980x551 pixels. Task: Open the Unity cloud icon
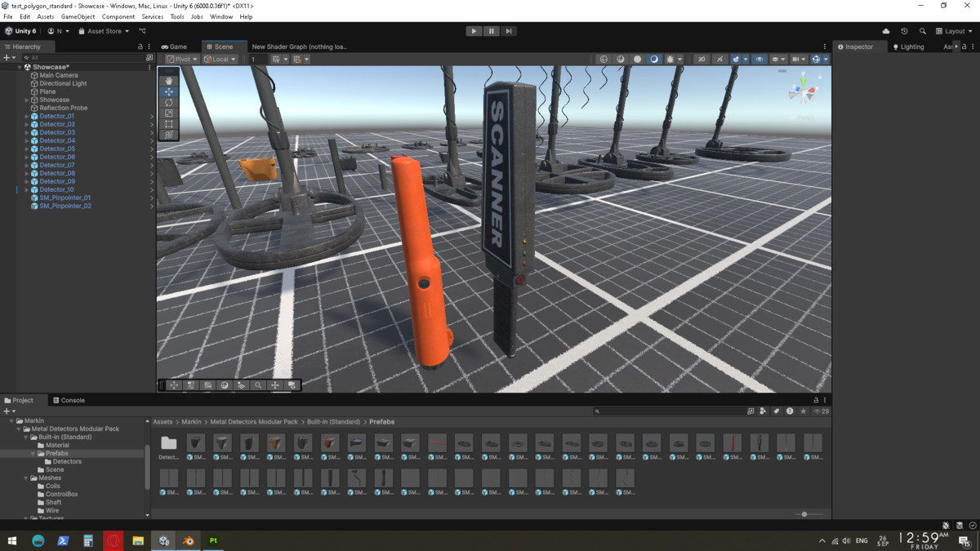(x=886, y=31)
